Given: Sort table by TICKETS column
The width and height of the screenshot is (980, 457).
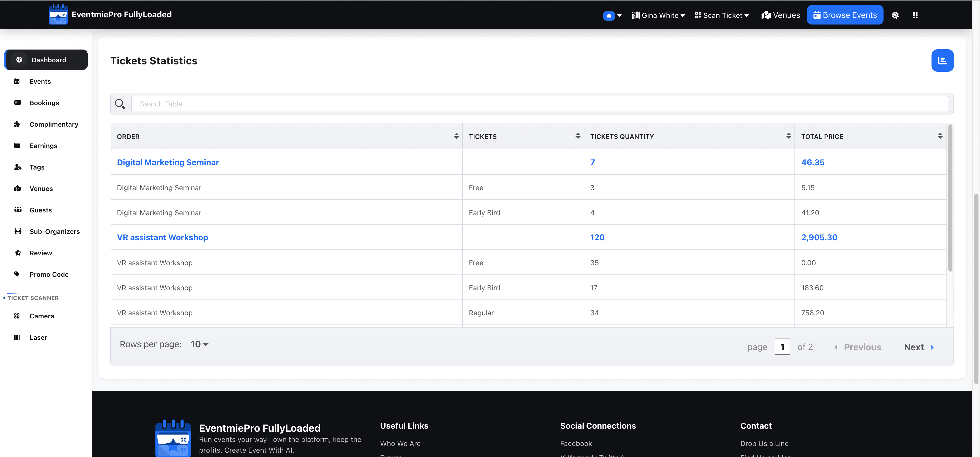Looking at the screenshot, I should click(x=578, y=136).
